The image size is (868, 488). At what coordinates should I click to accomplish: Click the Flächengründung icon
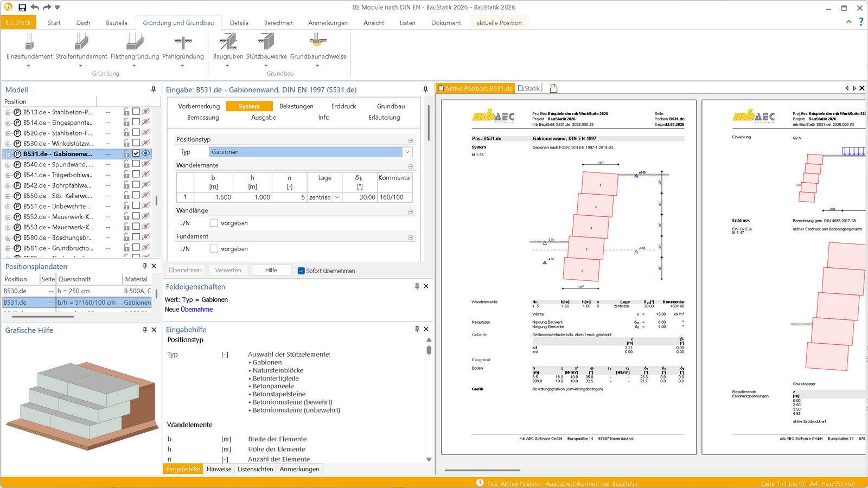tap(135, 42)
